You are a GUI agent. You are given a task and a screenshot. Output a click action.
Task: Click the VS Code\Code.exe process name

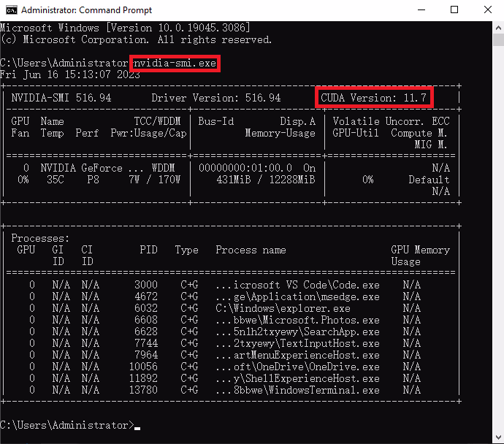(x=297, y=285)
